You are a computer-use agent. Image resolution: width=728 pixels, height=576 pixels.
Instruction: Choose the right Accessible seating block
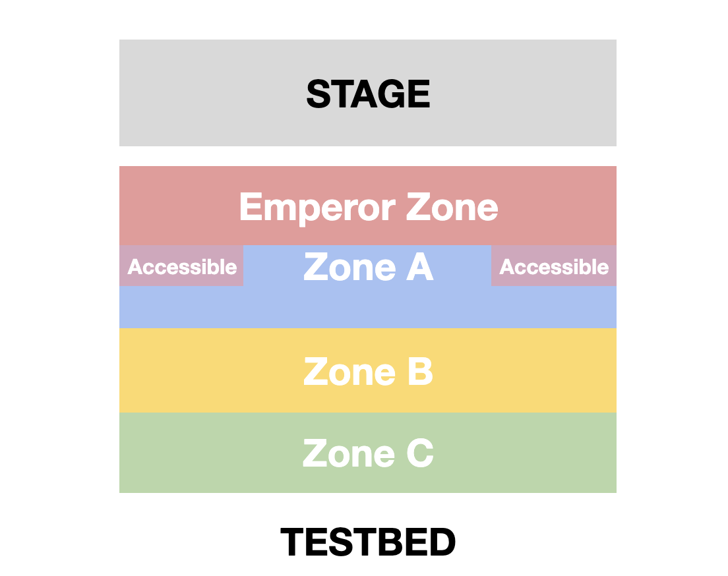(x=554, y=266)
